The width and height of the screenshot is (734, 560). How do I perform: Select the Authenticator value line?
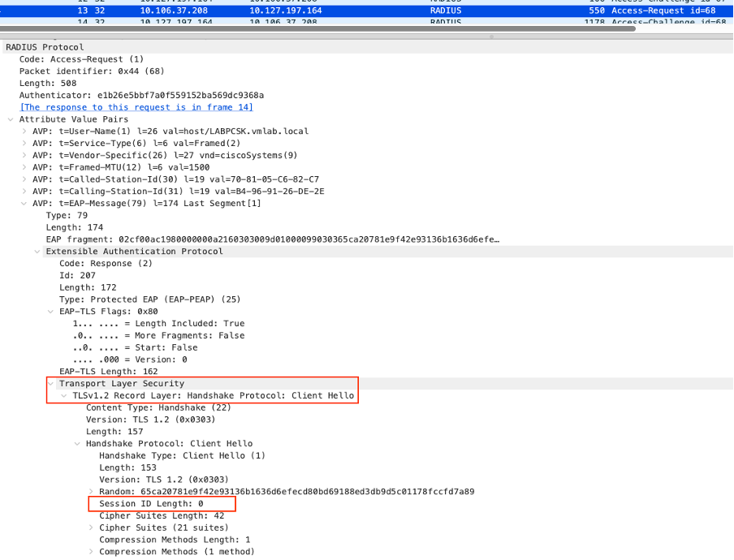[141, 96]
